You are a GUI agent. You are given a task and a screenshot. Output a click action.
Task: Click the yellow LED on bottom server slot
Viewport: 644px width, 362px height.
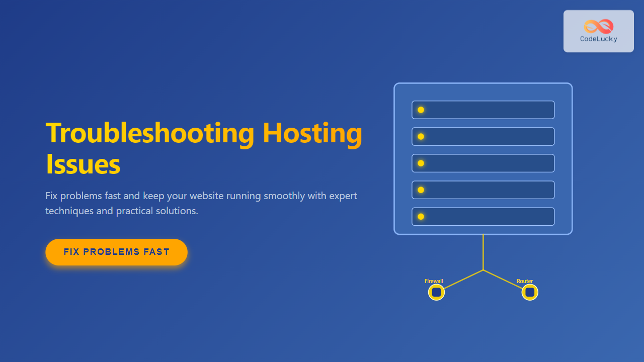[x=421, y=217]
